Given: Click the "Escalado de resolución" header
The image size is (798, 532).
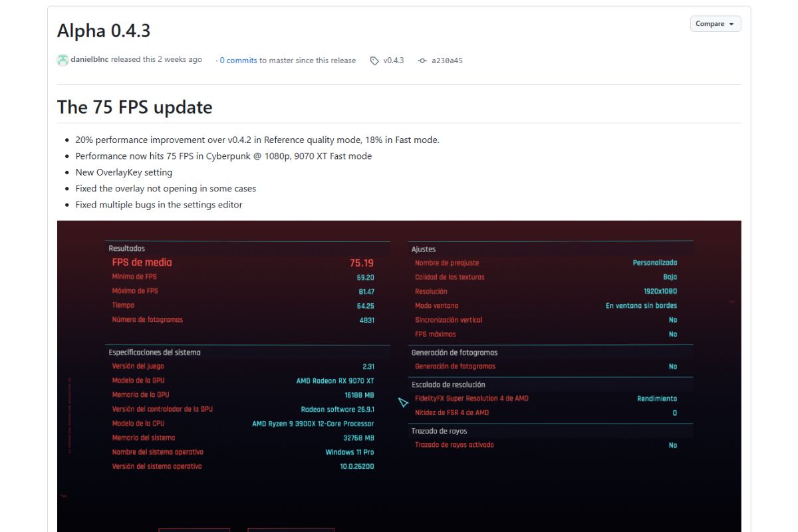Looking at the screenshot, I should point(448,384).
